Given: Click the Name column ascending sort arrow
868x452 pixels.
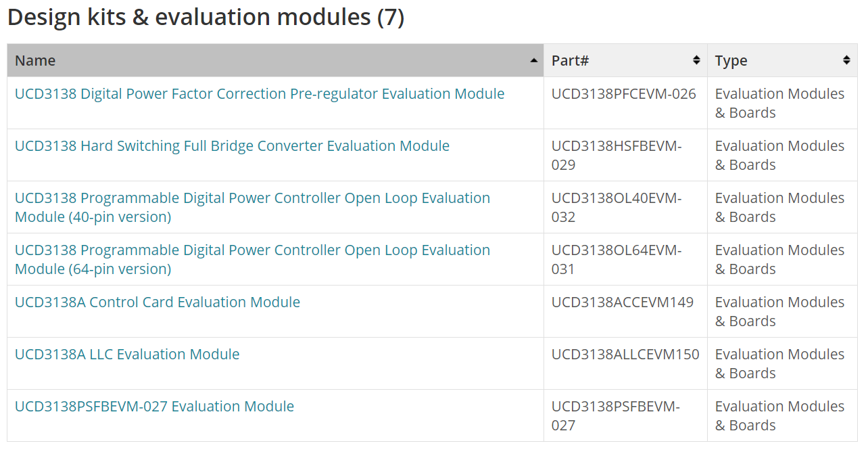Looking at the screenshot, I should [534, 61].
